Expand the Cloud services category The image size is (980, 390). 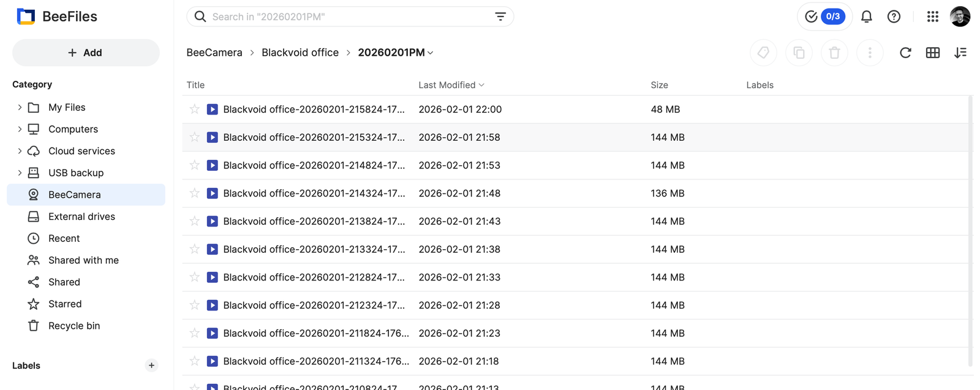[x=20, y=151]
